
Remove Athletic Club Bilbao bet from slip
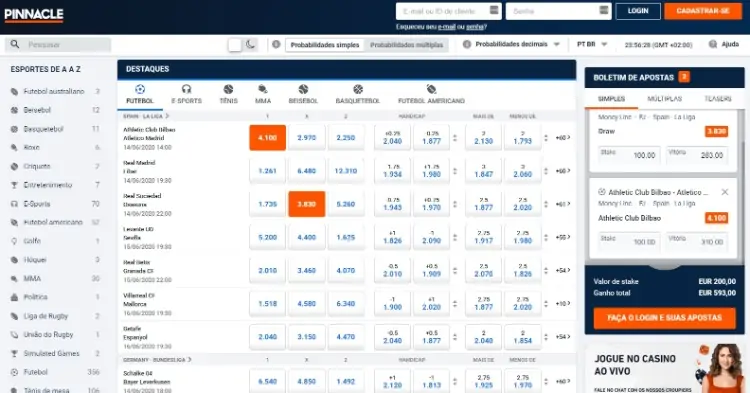coord(725,192)
